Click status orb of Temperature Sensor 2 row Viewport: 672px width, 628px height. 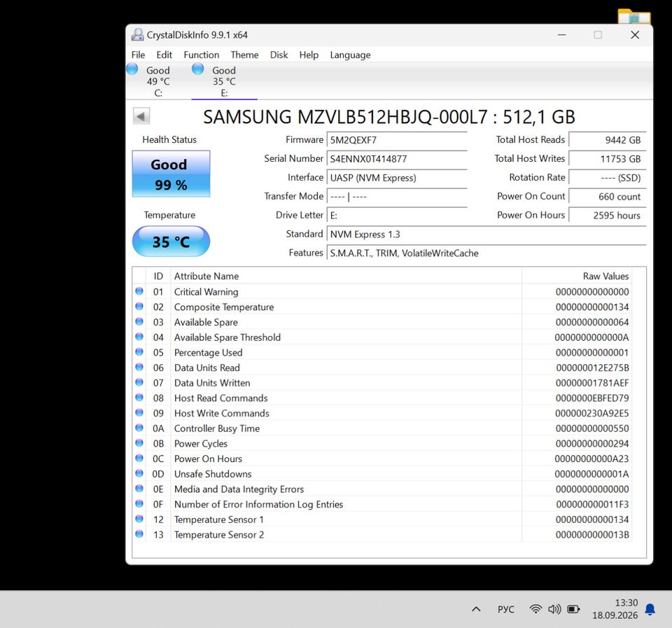point(139,533)
